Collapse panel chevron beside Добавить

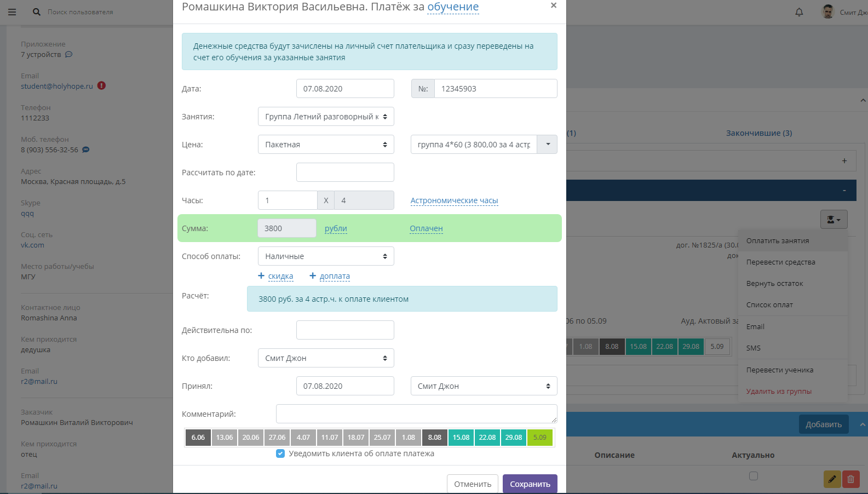pos(863,424)
